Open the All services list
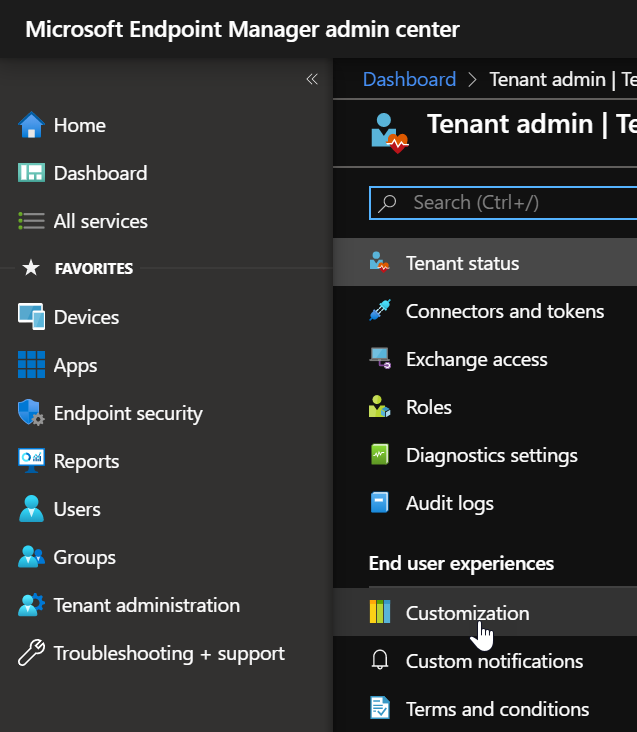Viewport: 637px width, 732px height. click(100, 221)
